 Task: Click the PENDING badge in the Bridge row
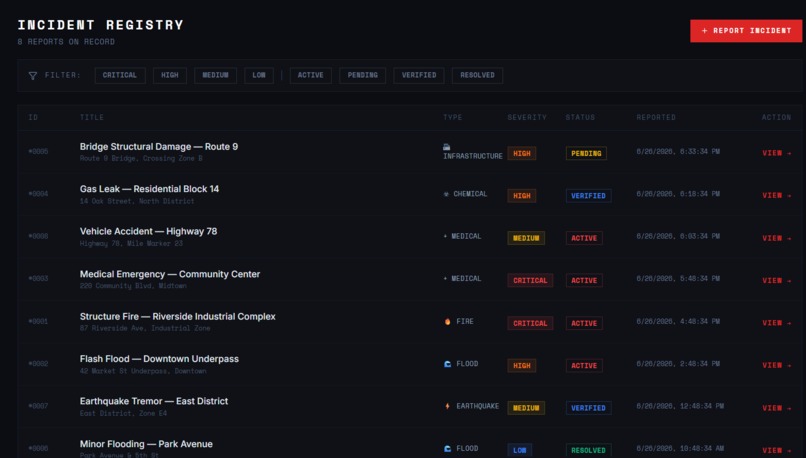click(586, 153)
